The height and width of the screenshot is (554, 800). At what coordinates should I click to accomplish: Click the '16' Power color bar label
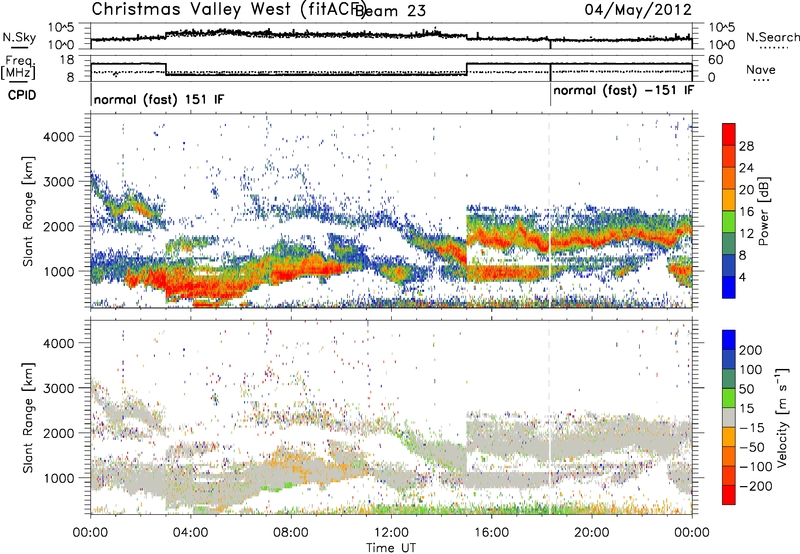(x=746, y=212)
